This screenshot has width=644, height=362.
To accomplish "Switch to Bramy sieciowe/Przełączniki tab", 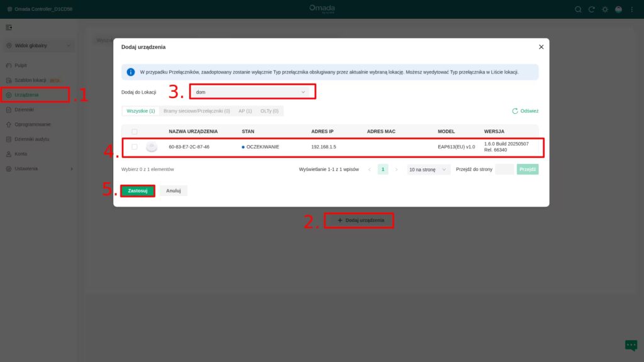I will [196, 111].
